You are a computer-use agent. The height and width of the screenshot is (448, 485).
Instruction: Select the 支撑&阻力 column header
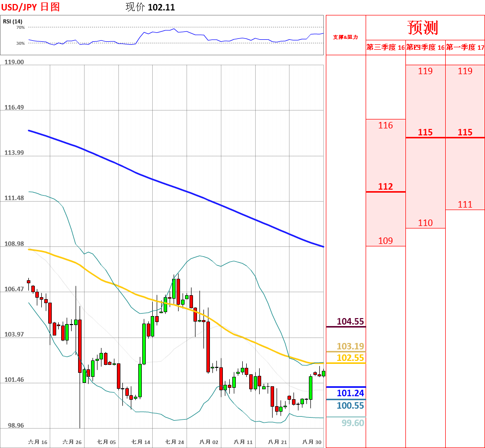(345, 37)
